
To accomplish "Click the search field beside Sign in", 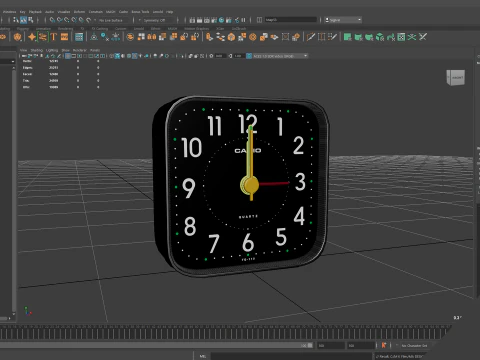I will tap(291, 20).
